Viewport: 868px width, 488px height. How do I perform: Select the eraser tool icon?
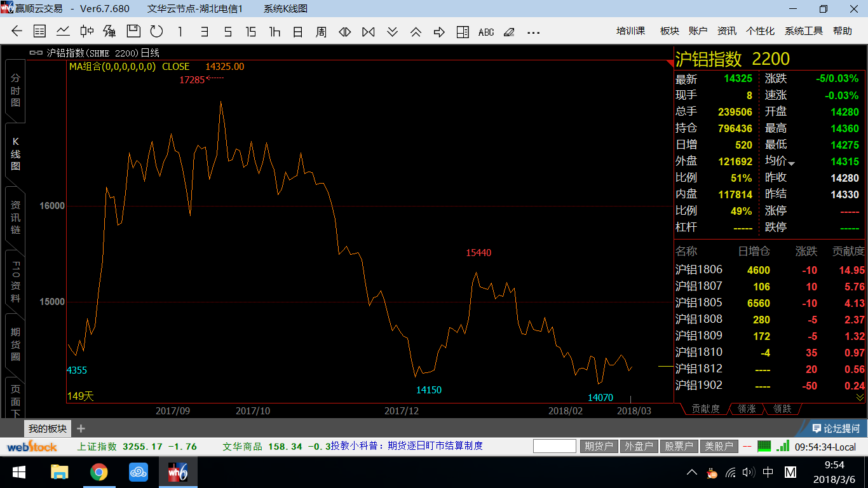pyautogui.click(x=509, y=32)
